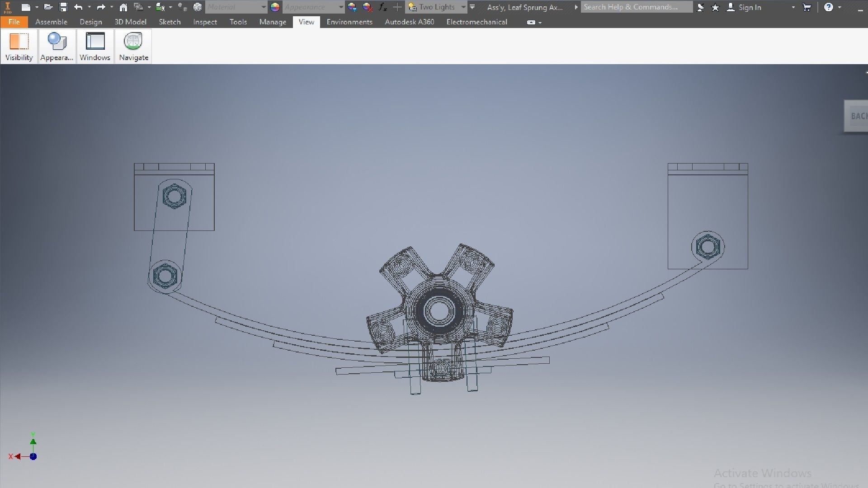Viewport: 868px width, 488px height.
Task: Expand the Redo history dropdown arrow
Action: (x=112, y=7)
